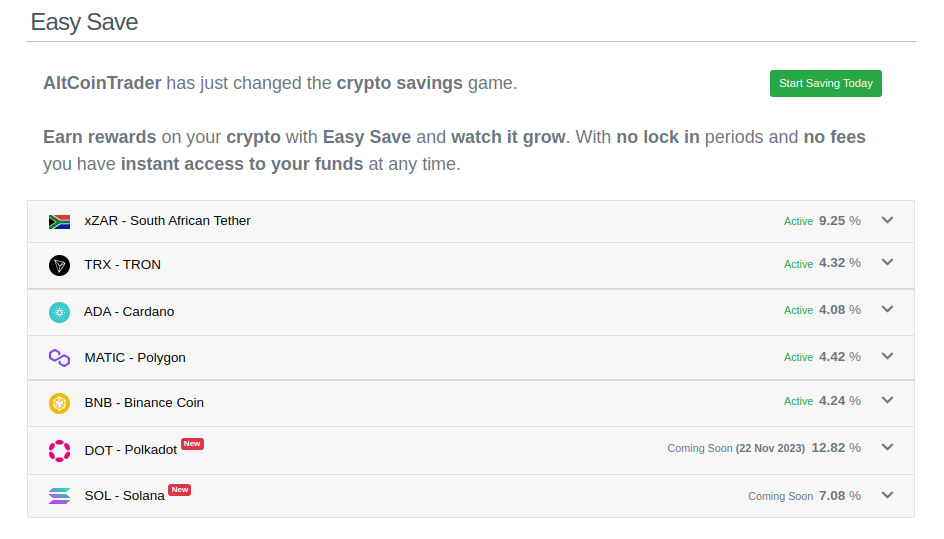Click the TRON coin logo
The image size is (944, 539).
click(x=59, y=265)
